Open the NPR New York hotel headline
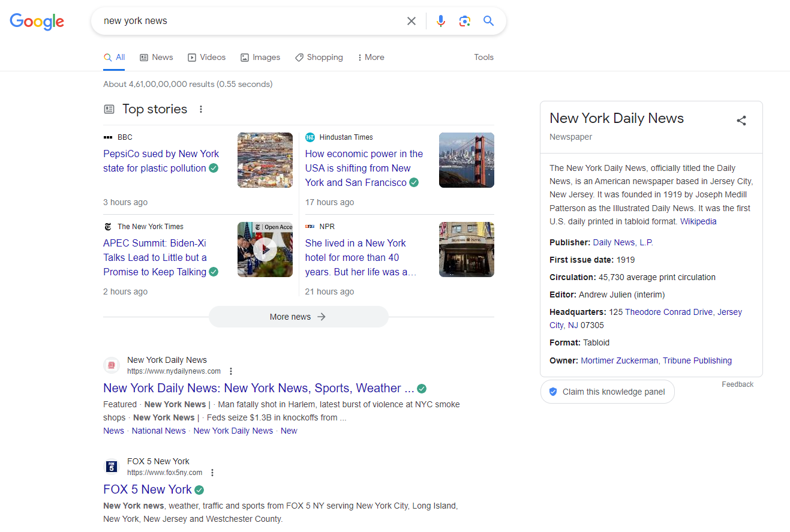Screen dimensions: 790x532 [361, 257]
